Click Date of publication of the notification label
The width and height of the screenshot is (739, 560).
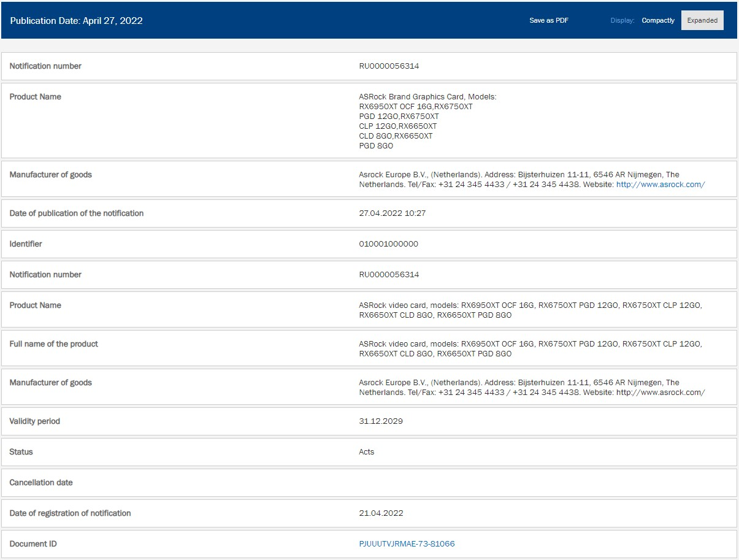(x=76, y=213)
